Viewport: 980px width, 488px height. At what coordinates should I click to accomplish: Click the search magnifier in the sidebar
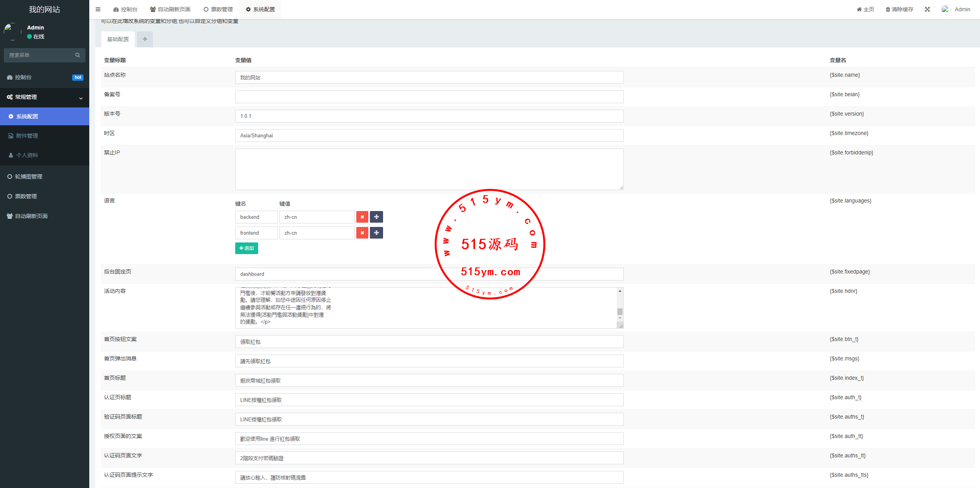coord(78,55)
